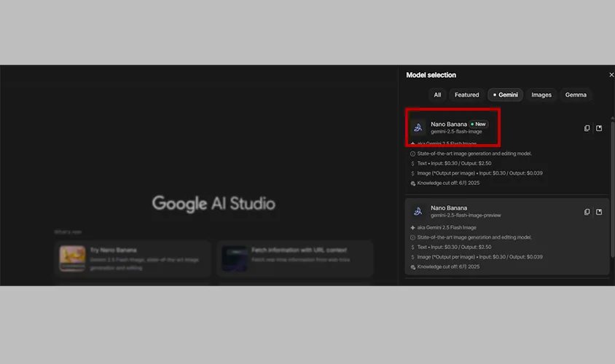Click the info icon beside the first model description
The height and width of the screenshot is (364, 615).
point(413,154)
